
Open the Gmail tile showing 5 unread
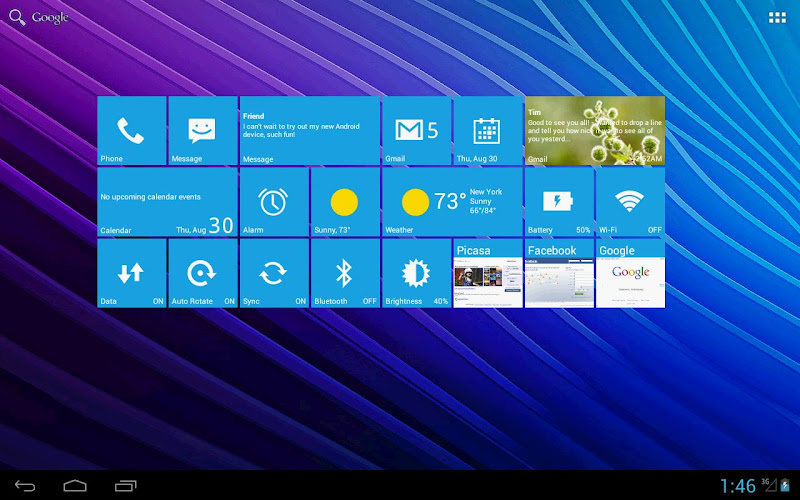click(417, 131)
